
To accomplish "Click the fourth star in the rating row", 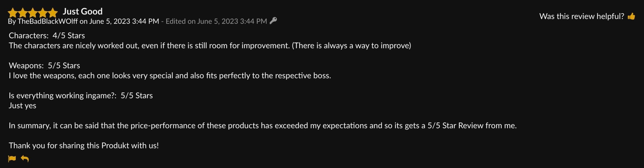I will point(43,11).
